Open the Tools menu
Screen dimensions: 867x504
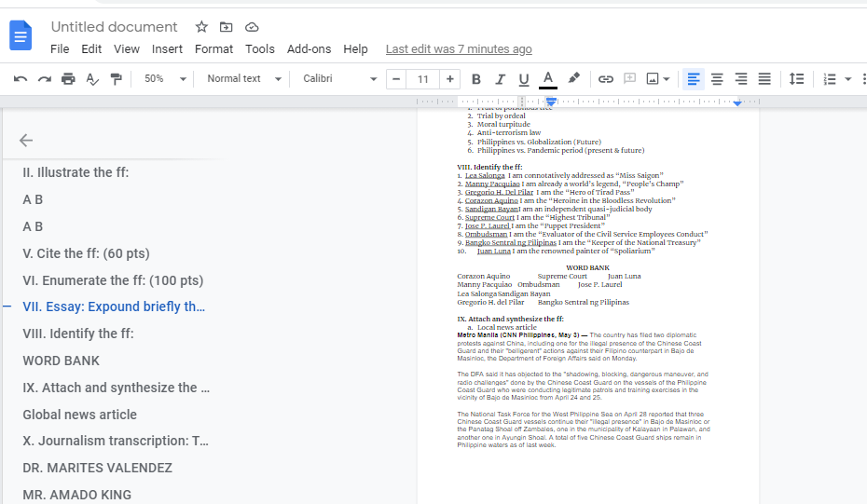point(260,49)
